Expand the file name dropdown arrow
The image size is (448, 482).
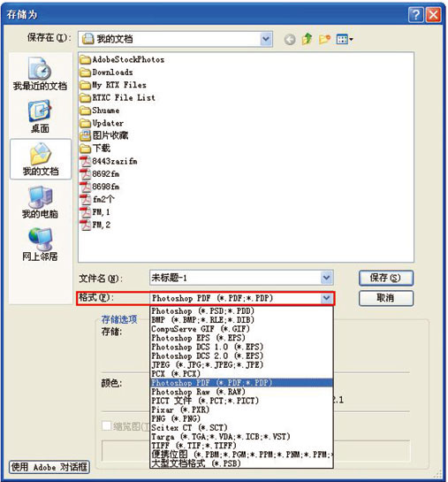(326, 278)
